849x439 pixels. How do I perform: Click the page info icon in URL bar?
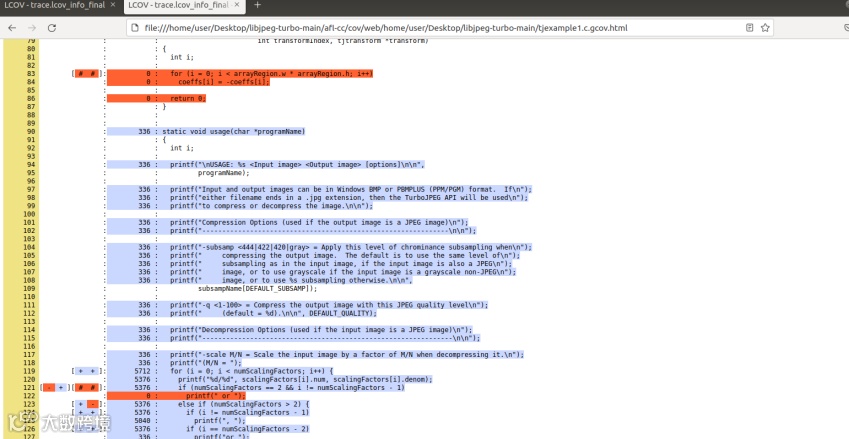[134, 28]
